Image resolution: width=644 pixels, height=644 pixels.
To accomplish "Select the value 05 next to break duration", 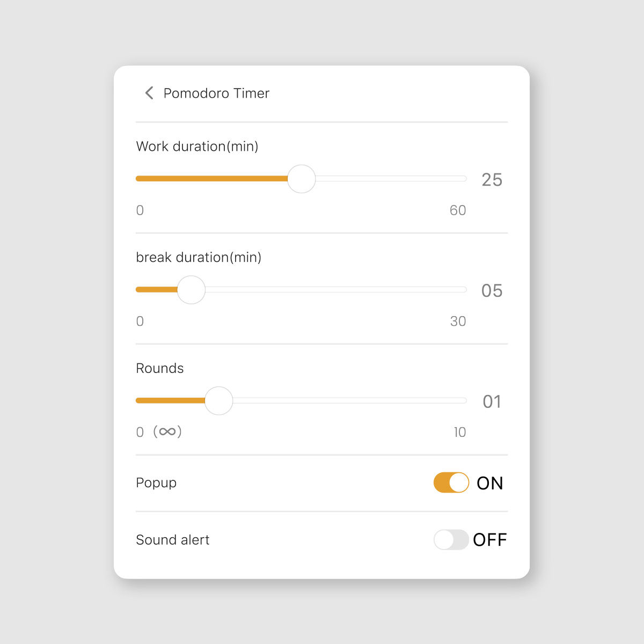I will point(491,290).
